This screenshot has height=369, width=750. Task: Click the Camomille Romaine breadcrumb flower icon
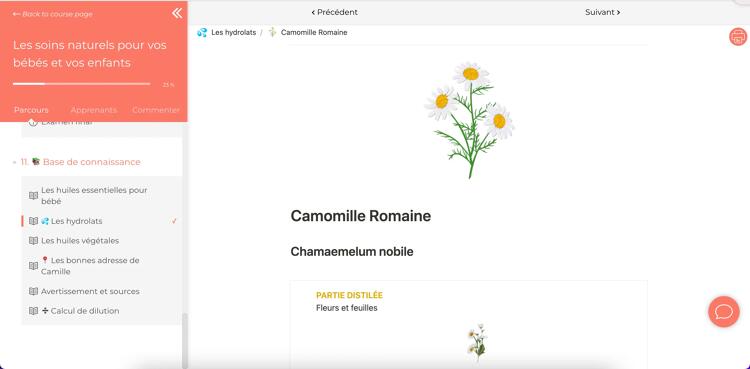tap(273, 33)
